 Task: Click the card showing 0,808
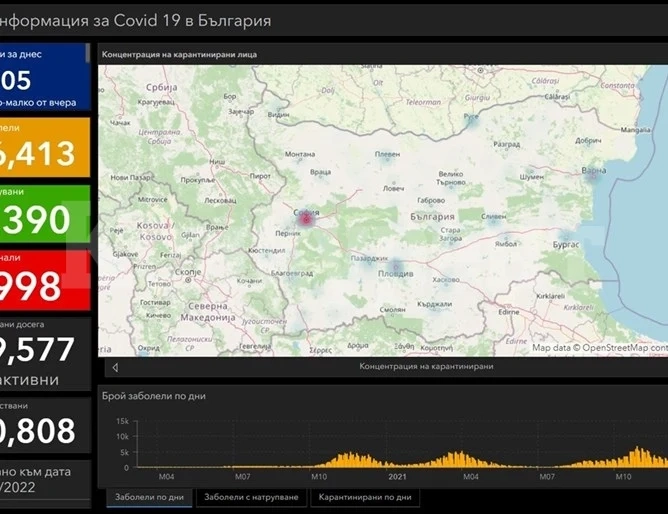[x=45, y=425]
